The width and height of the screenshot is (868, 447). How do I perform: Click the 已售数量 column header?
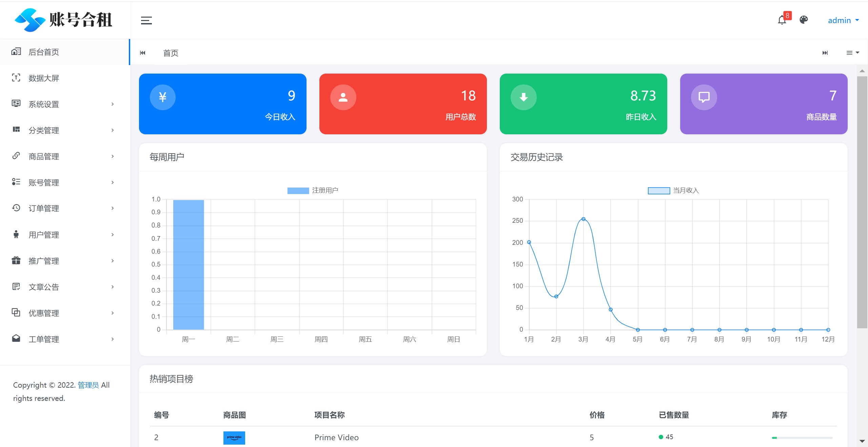click(x=674, y=415)
